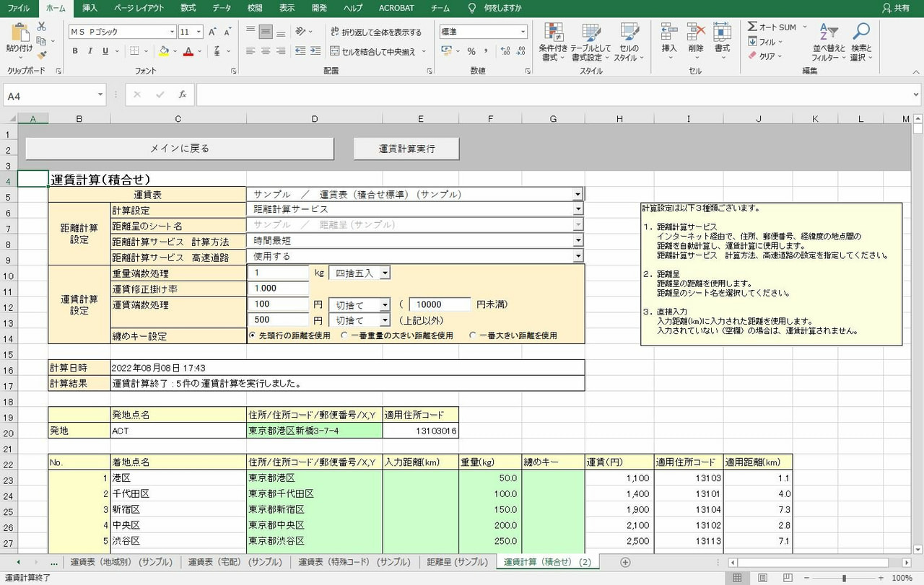The height and width of the screenshot is (585, 924).
Task: Expand the 計算設定 dropdown showing 距離計算サービス
Action: [577, 208]
